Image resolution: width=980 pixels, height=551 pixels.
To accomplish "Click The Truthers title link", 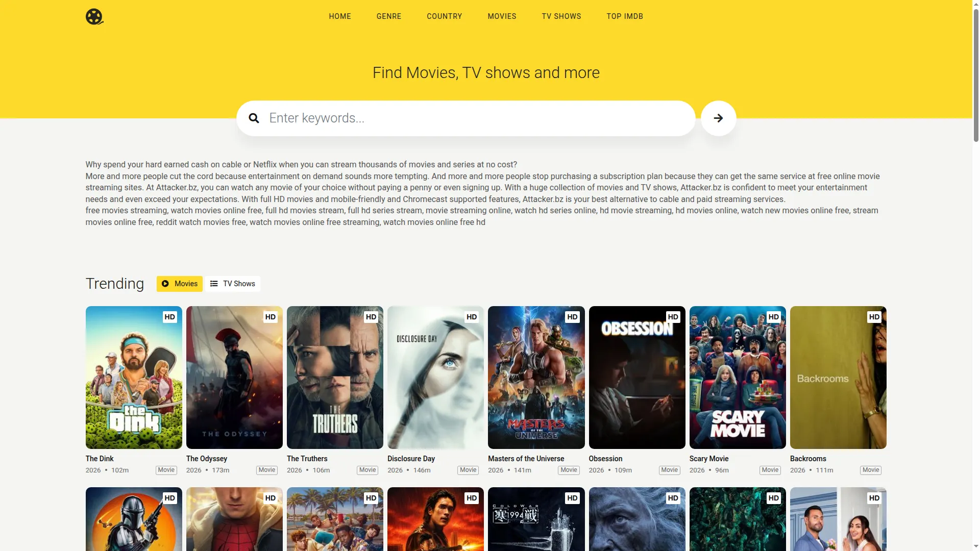I will 307,459.
